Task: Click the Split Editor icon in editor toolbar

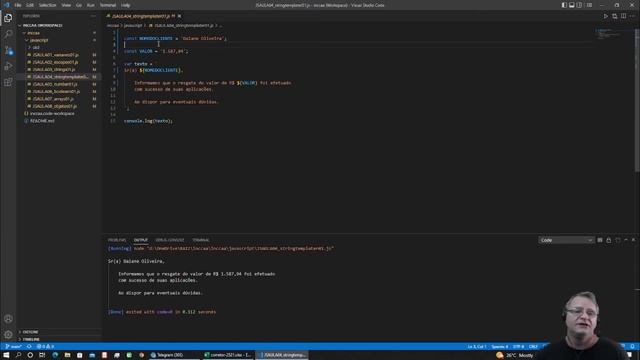Action: 623,16
